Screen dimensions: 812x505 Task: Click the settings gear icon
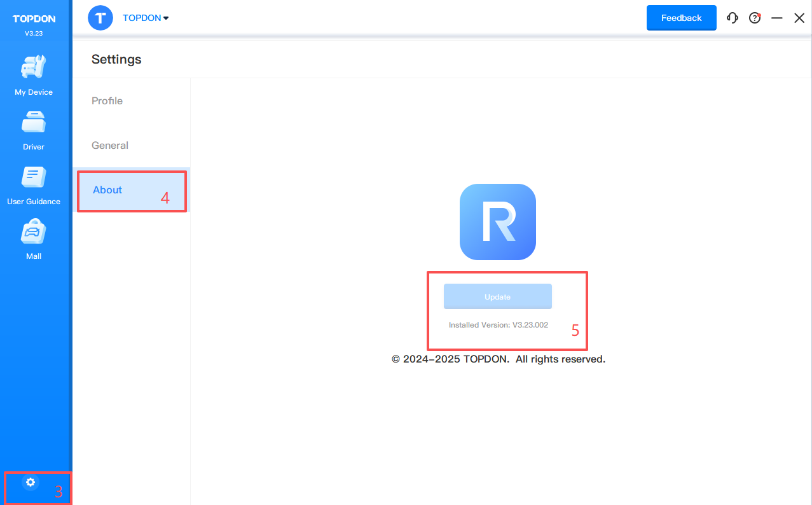(30, 482)
